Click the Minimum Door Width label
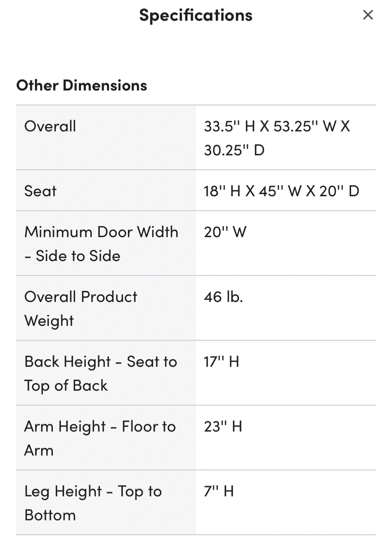The image size is (392, 551). 101,243
